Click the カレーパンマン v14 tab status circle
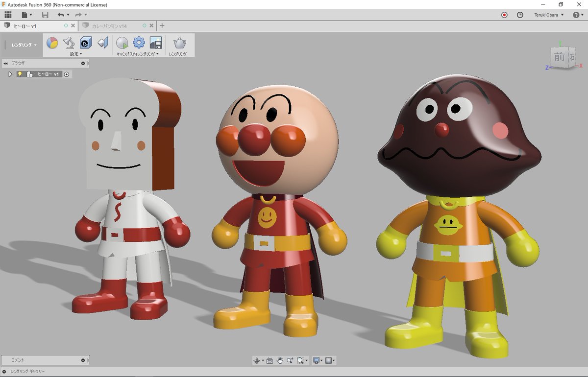Image resolution: width=588 pixels, height=377 pixels. 145,25
